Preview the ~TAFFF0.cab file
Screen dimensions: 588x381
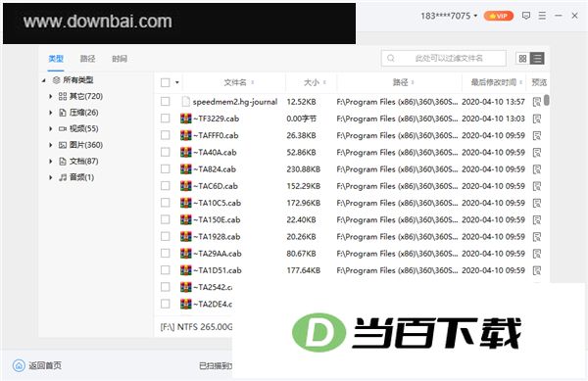click(x=537, y=135)
